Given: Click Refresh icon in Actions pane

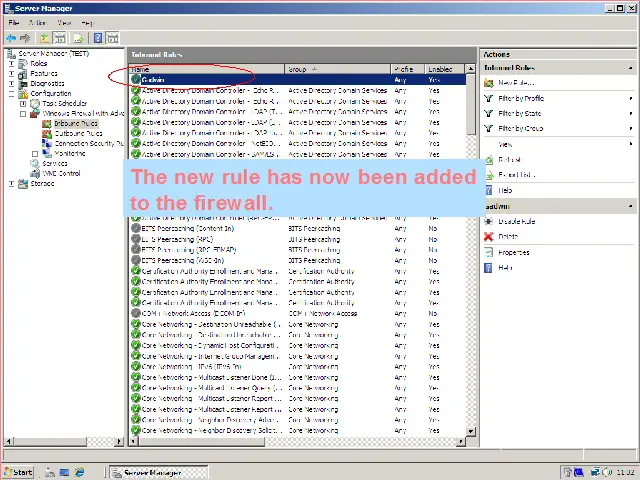Looking at the screenshot, I should pyautogui.click(x=489, y=160).
